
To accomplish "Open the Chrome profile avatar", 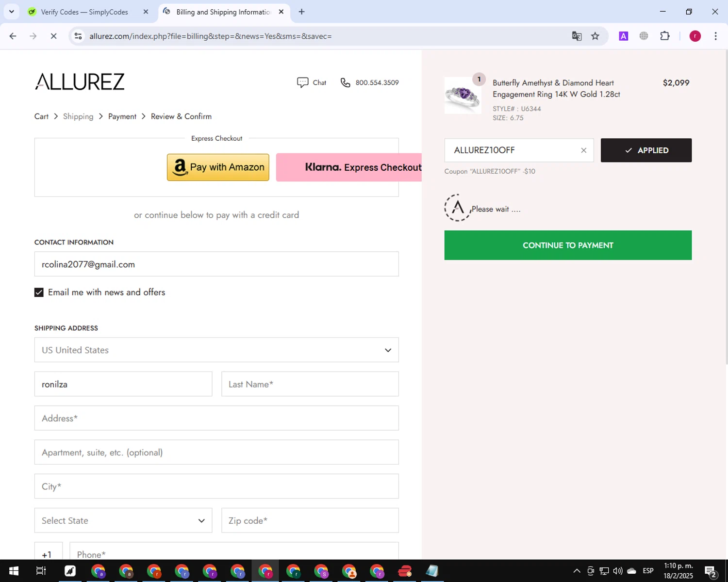I will (695, 36).
